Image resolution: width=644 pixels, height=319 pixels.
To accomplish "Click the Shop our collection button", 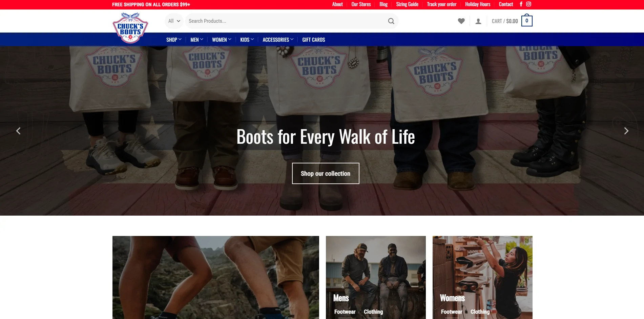I will [x=325, y=173].
